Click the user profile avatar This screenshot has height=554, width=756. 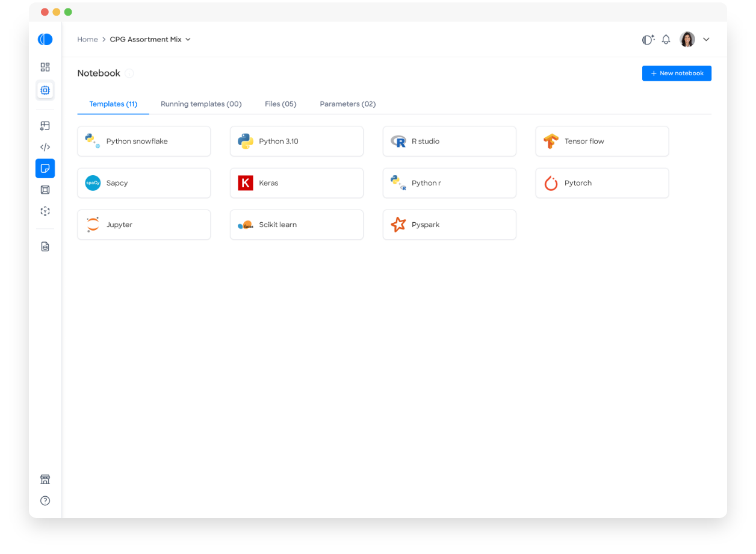pyautogui.click(x=687, y=39)
